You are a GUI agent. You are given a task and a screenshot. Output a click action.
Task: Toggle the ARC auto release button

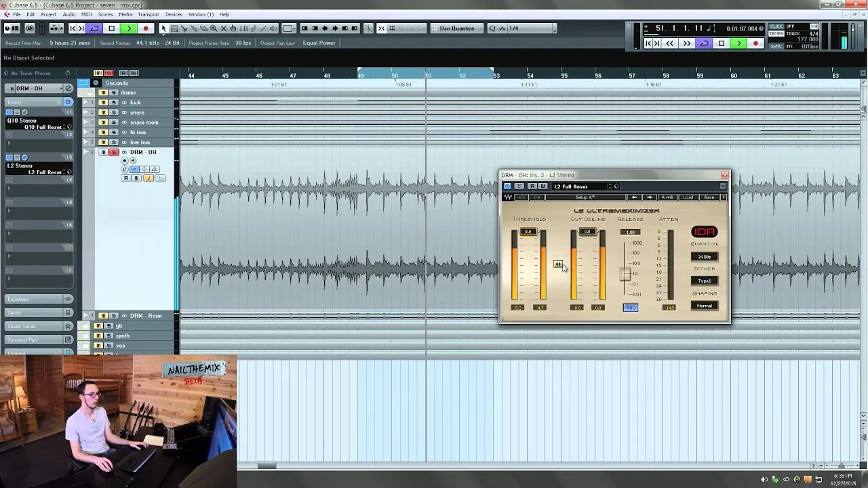click(631, 308)
